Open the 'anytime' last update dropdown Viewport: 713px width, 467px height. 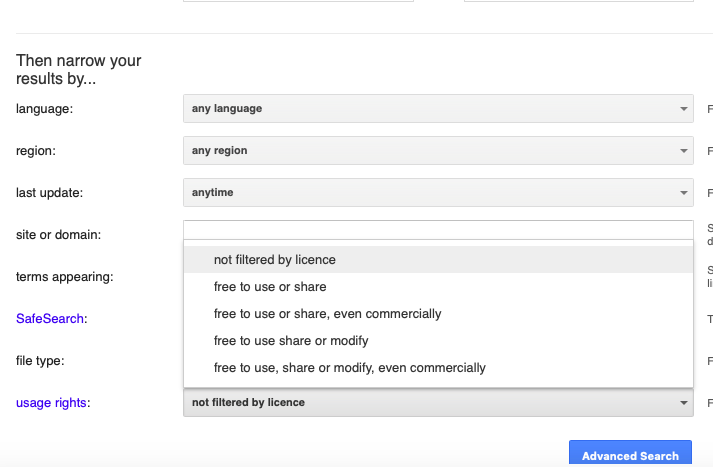click(437, 192)
